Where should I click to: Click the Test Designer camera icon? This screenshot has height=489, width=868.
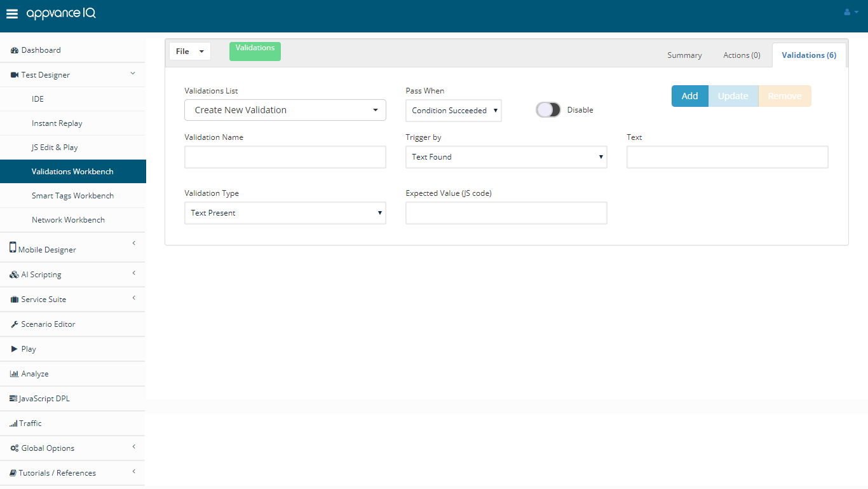tap(15, 75)
